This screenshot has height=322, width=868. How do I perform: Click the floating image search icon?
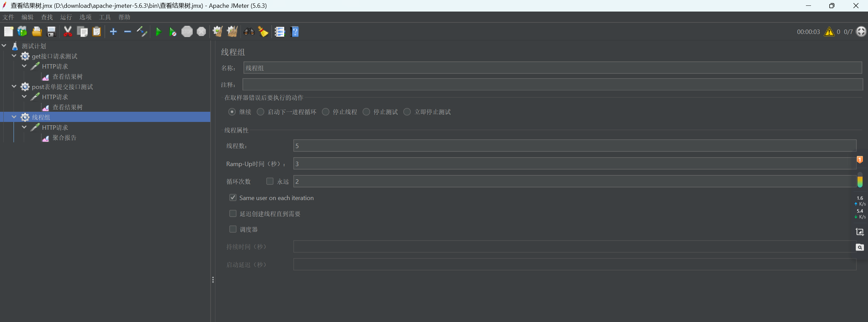pyautogui.click(x=860, y=247)
